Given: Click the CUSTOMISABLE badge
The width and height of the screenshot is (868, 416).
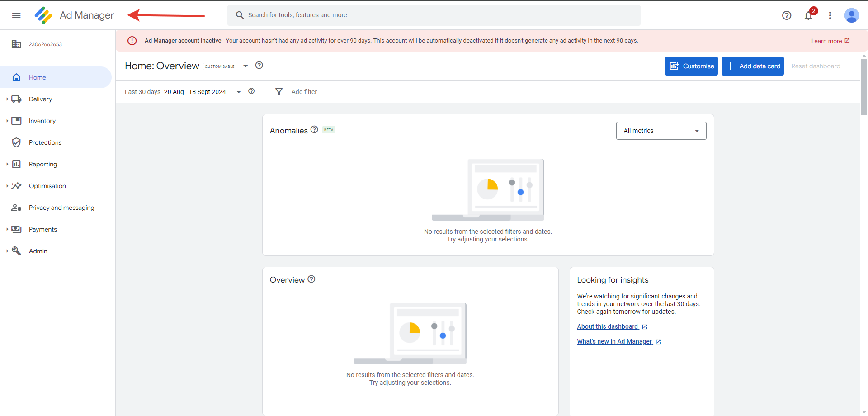Looking at the screenshot, I should click(220, 66).
